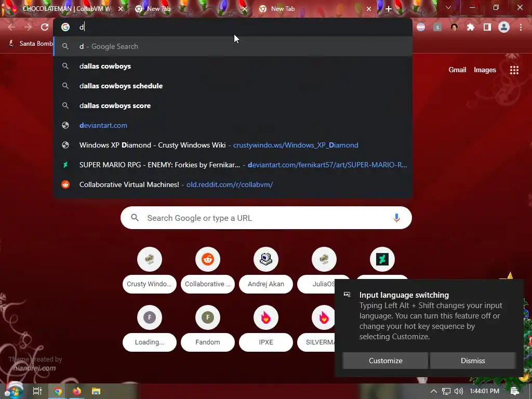Start voice search with microphone icon
This screenshot has height=399, width=532.
(396, 218)
